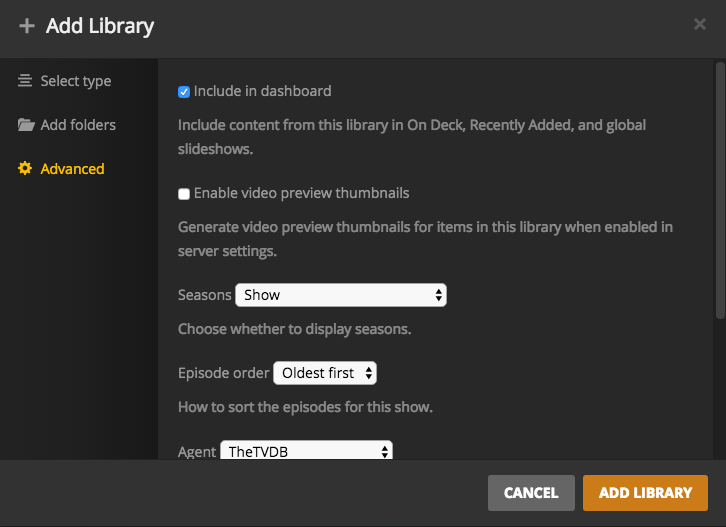The height and width of the screenshot is (527, 726).
Task: Click the Add Library button
Action: pyautogui.click(x=645, y=493)
